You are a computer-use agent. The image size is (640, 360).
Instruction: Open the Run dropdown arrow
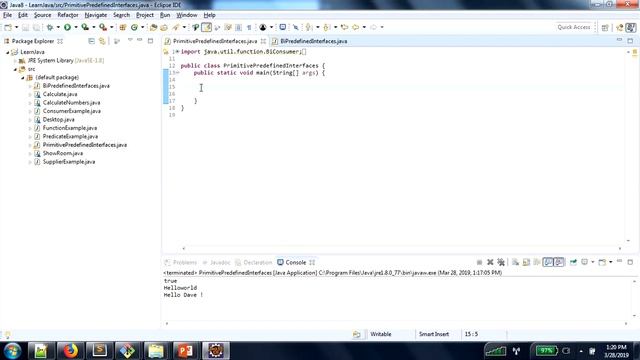76,27
